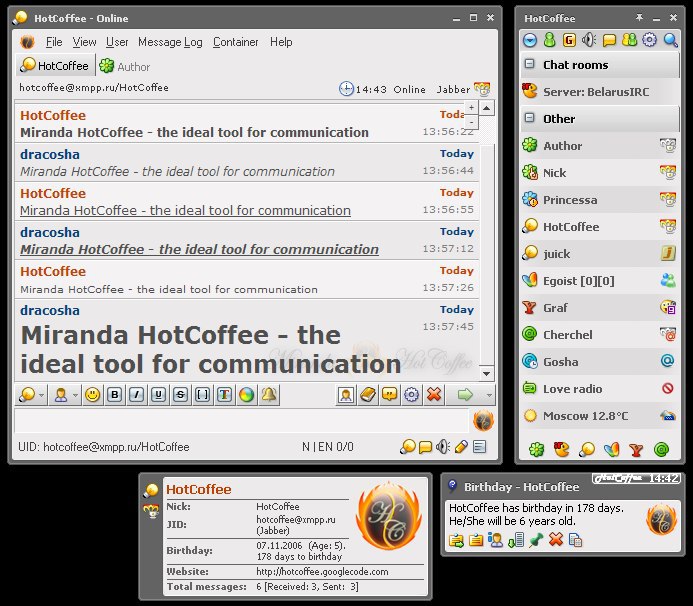Click yellow chat bubble in contact list toolbar
This screenshot has height=606, width=693.
(x=609, y=40)
